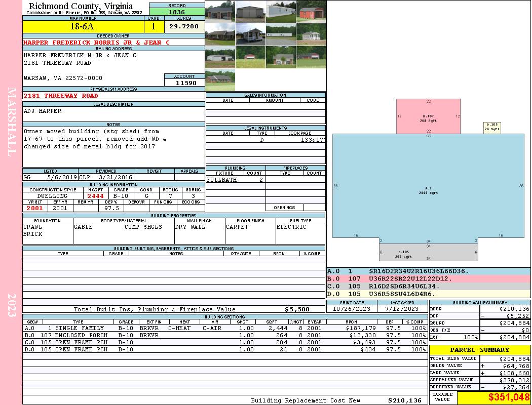This screenshot has width=532, height=405.
Task: Select D.0 105 OPEN FRAME PCH row
Action: click(224, 349)
